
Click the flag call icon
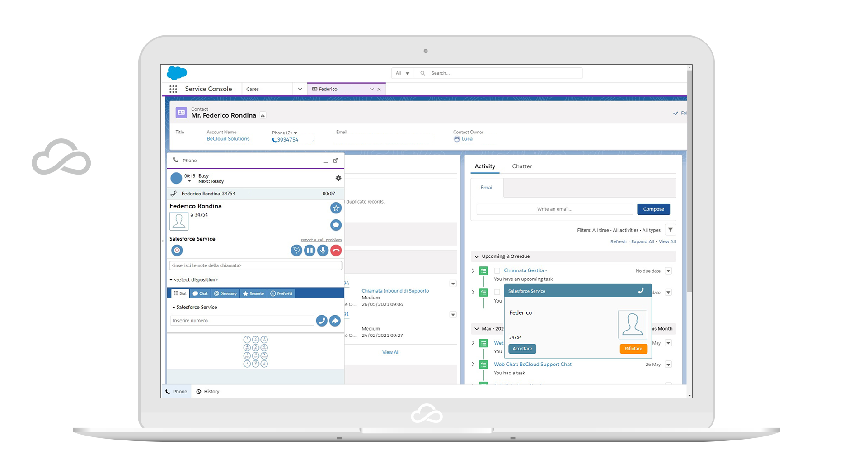tap(296, 250)
